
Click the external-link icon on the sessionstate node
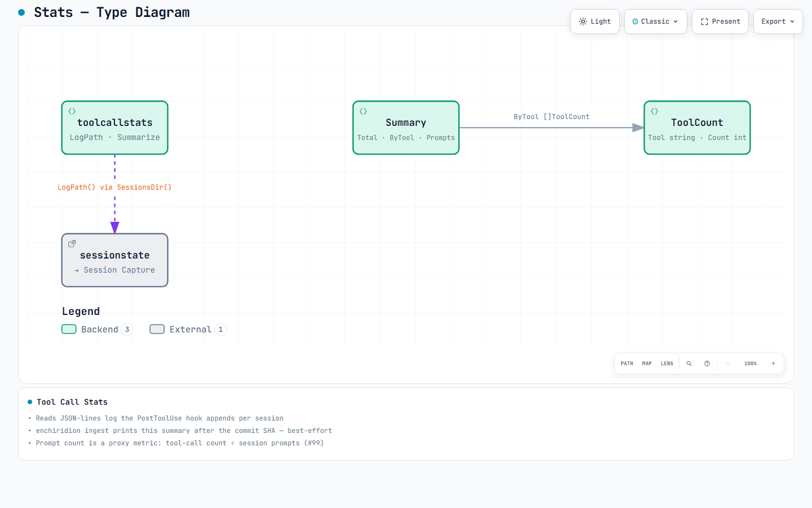pyautogui.click(x=72, y=244)
